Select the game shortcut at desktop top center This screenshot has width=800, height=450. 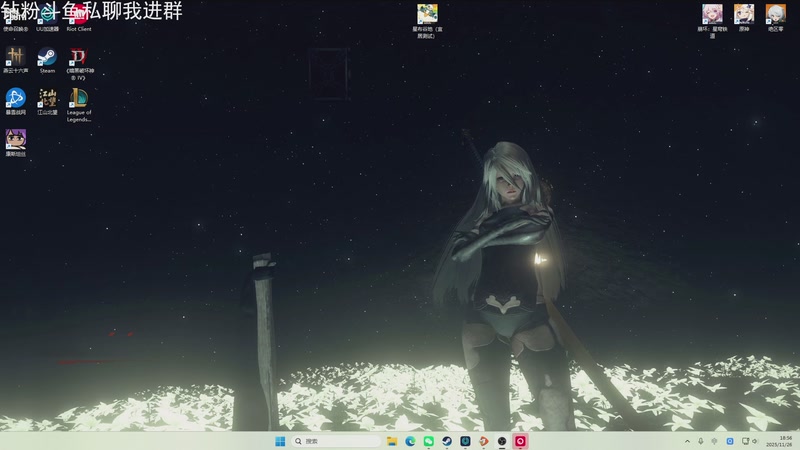(x=427, y=21)
